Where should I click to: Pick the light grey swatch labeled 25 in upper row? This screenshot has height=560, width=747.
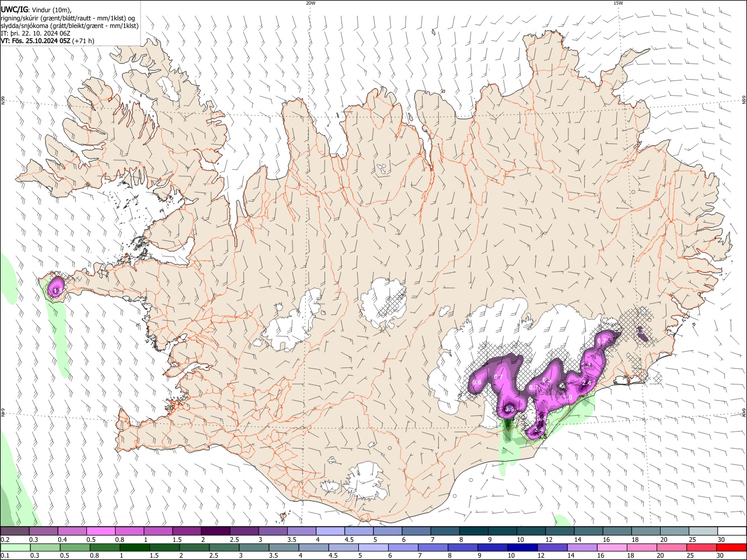(703, 531)
